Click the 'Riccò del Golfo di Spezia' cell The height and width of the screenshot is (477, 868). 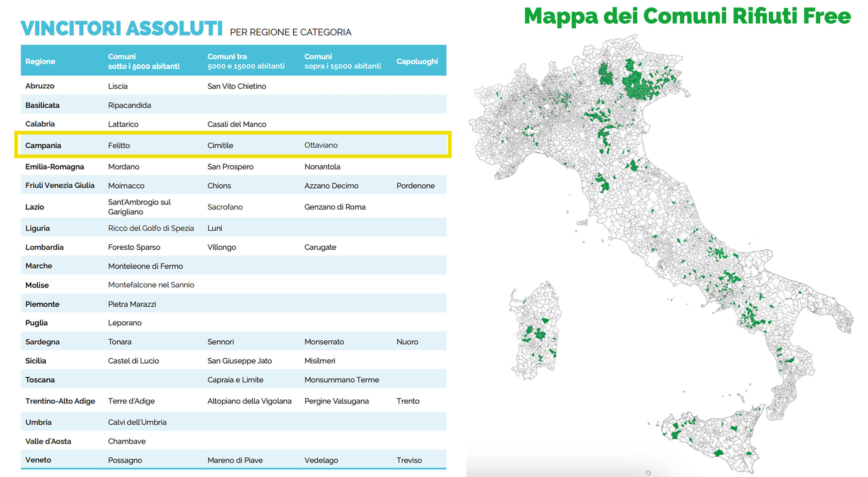(x=151, y=228)
